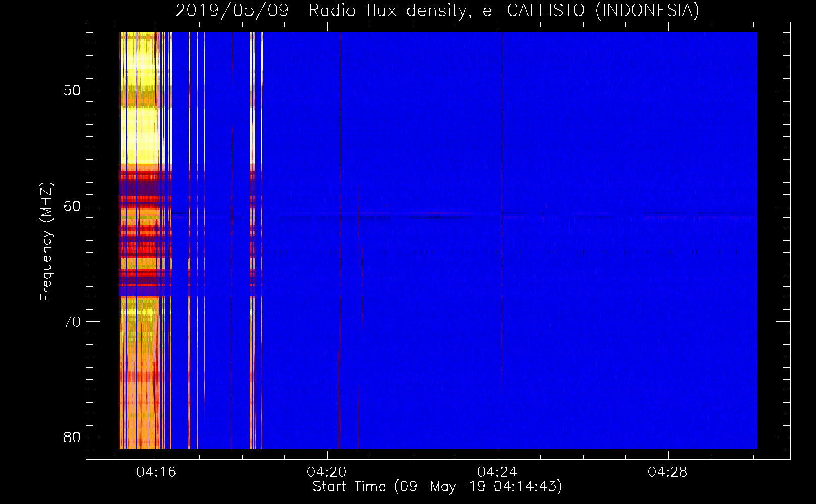
Task: Select the frequency tick label "70"
Action: (72, 321)
